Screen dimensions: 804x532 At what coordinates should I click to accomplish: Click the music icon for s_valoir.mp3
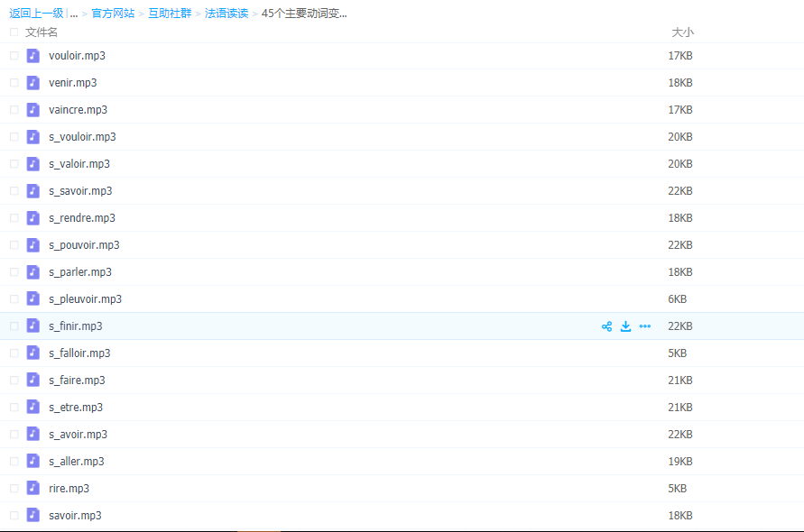32,164
